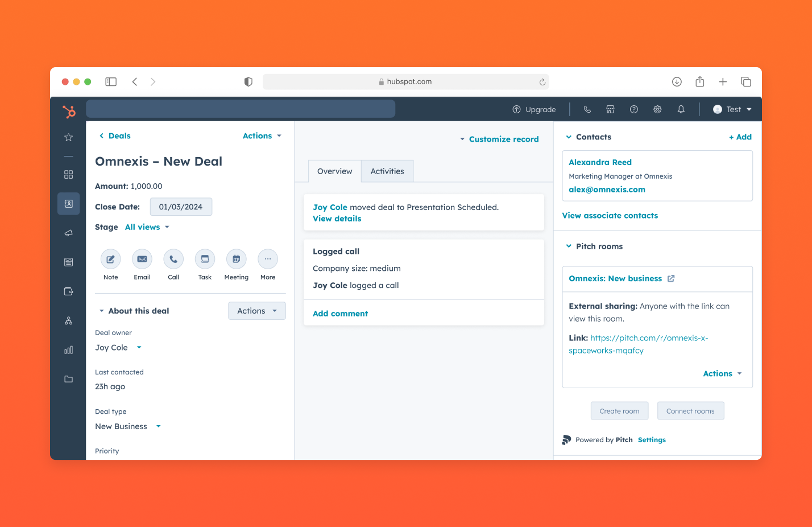Click the Safari address bar

pos(405,82)
